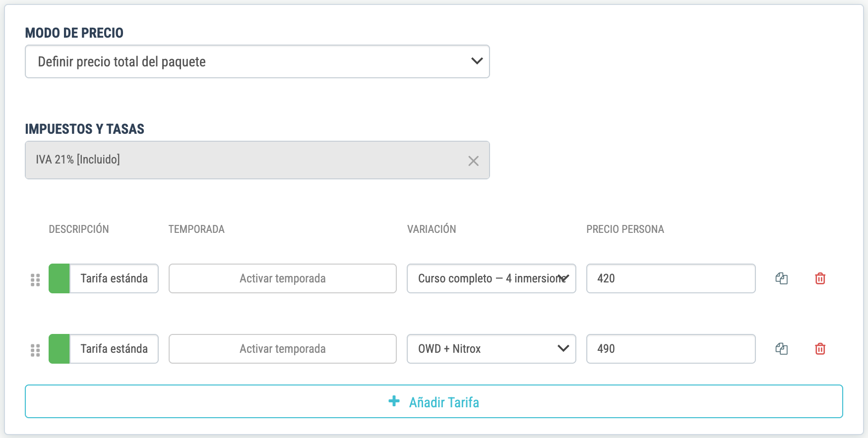Click the PRECIO PERSONA column header
The width and height of the screenshot is (868, 438).
(625, 229)
